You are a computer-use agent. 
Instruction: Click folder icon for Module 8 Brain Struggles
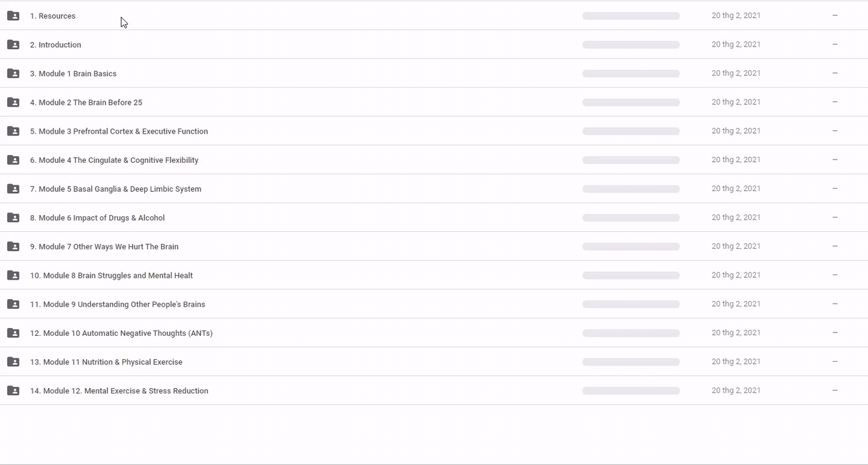click(13, 275)
